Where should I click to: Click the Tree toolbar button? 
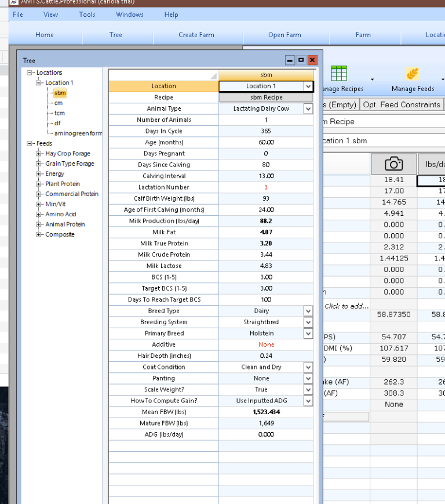coord(115,35)
